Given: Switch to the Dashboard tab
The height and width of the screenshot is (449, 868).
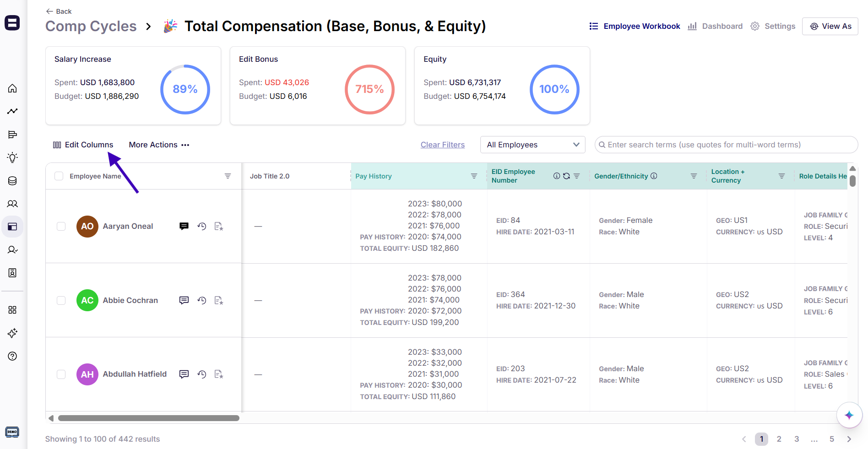Looking at the screenshot, I should (715, 26).
